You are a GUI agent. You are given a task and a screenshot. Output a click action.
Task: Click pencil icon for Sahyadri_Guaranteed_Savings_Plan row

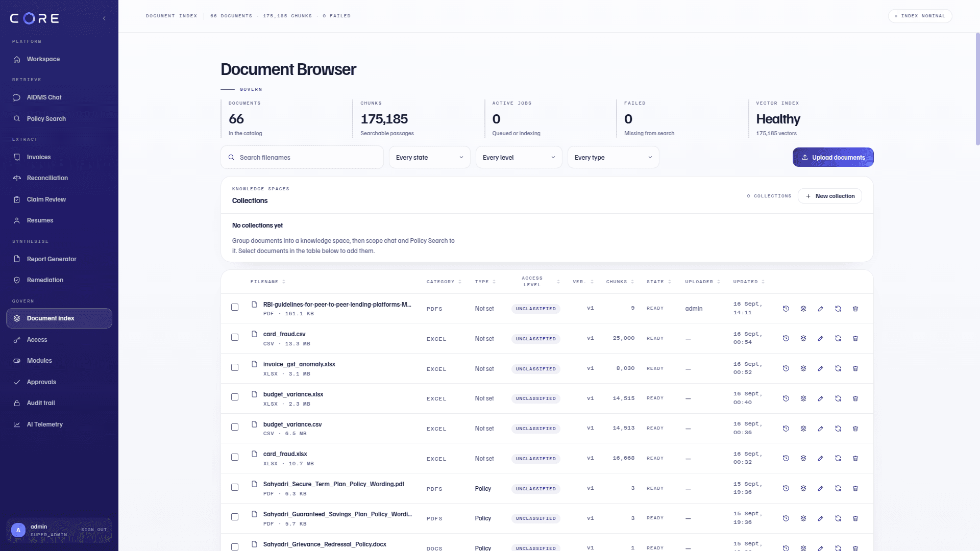click(821, 518)
